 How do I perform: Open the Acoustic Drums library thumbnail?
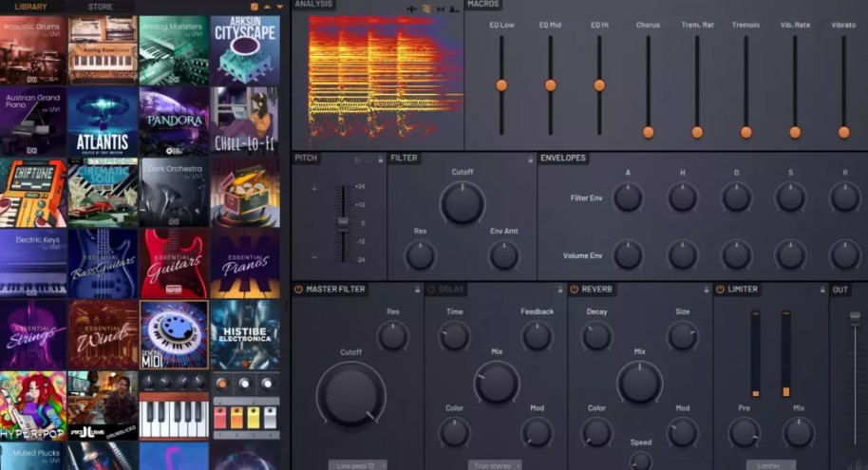[x=33, y=50]
